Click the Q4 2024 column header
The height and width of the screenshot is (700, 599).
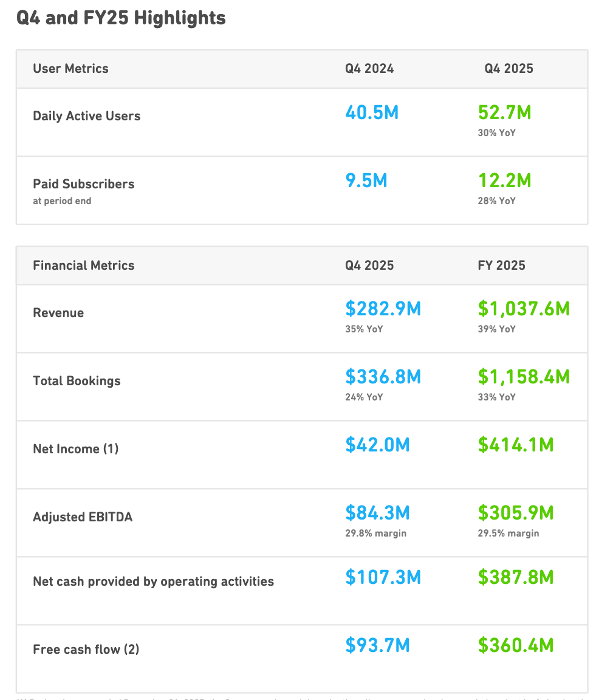click(x=369, y=69)
